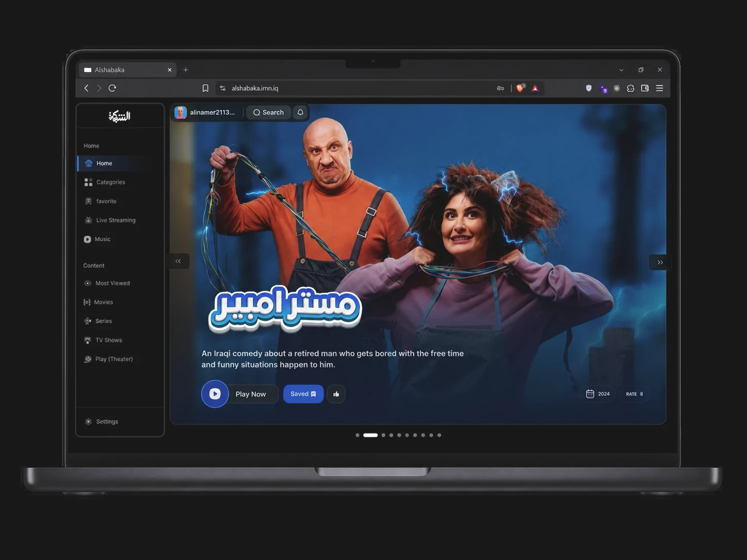Switch to the Alshabaka browser tab
Image resolution: width=747 pixels, height=560 pixels.
click(x=127, y=70)
